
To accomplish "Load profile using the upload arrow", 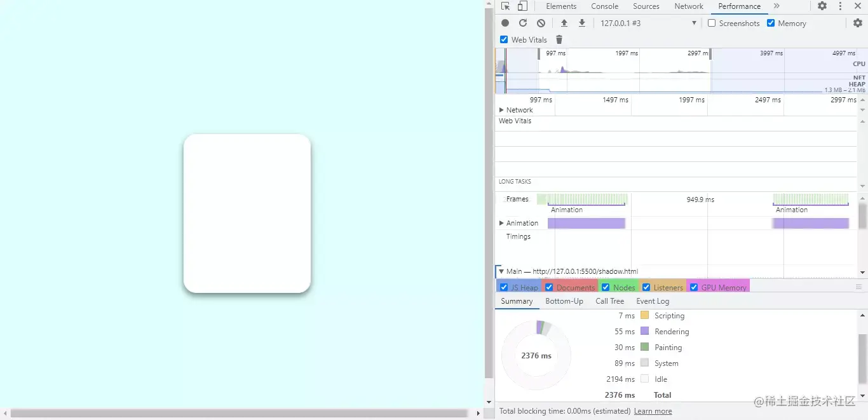I will (564, 23).
